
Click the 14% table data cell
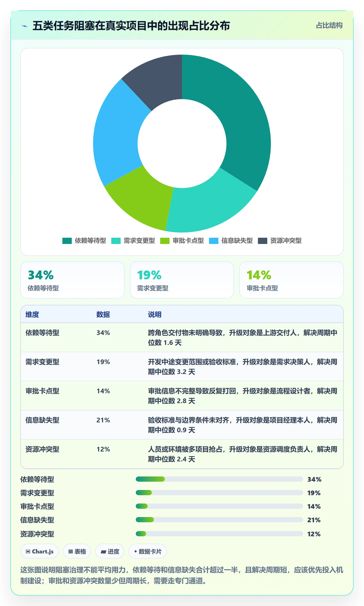(x=103, y=391)
